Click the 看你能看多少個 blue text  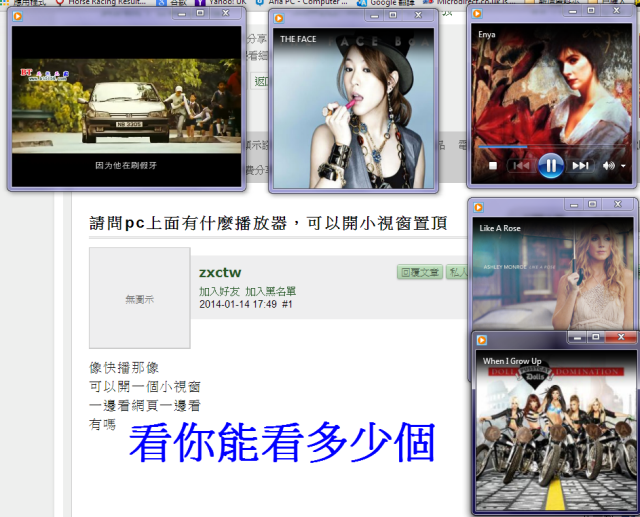coord(282,443)
